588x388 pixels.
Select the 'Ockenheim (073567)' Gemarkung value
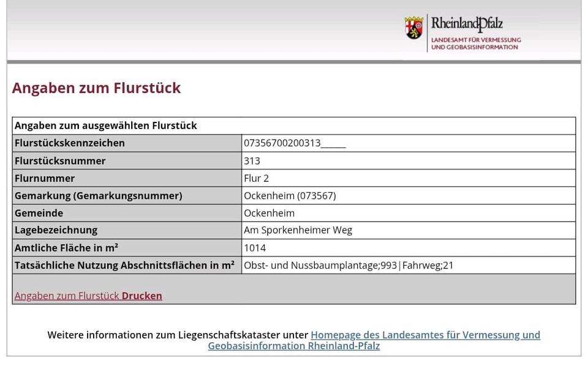pos(290,196)
